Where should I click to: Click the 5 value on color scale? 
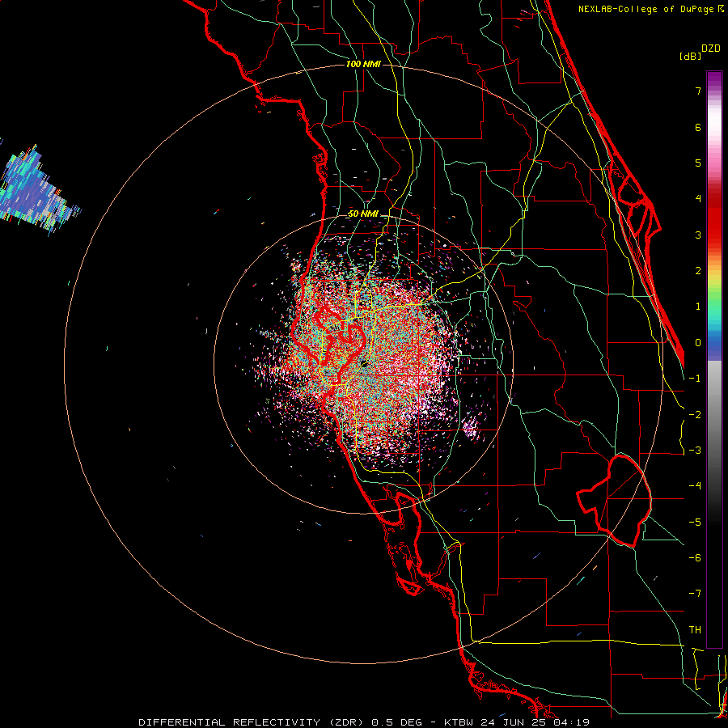pyautogui.click(x=698, y=163)
